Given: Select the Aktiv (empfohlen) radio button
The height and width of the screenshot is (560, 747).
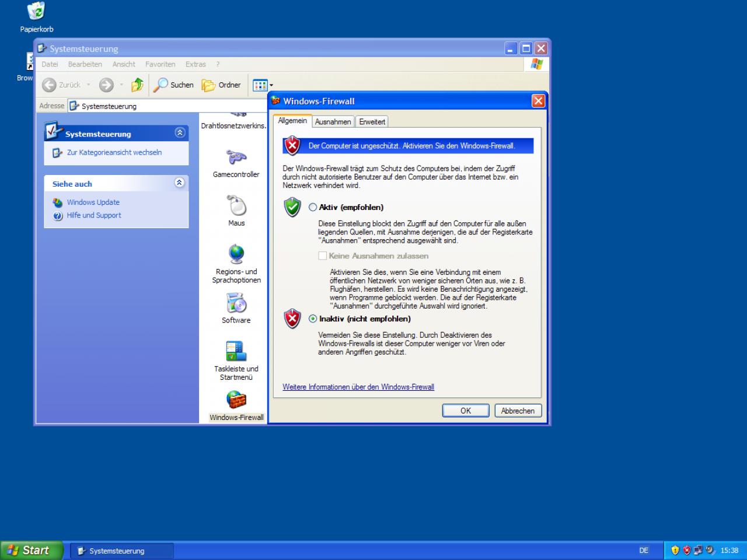Looking at the screenshot, I should [x=313, y=207].
